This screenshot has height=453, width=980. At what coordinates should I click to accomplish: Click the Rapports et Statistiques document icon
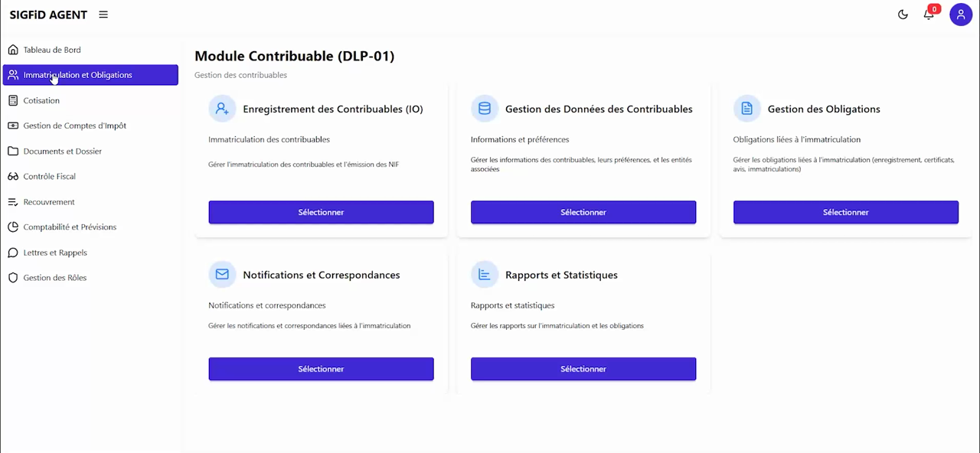484,274
